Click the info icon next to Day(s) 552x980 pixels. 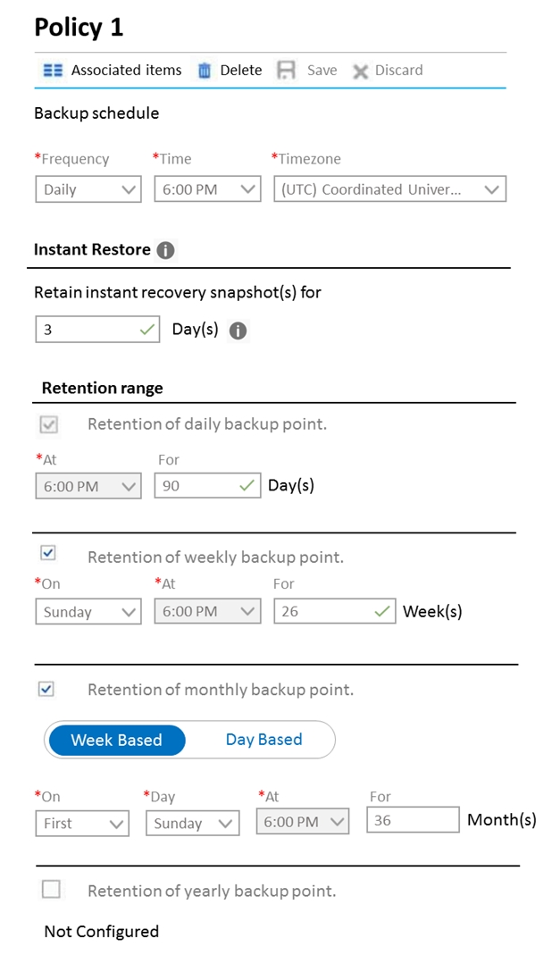tap(238, 331)
